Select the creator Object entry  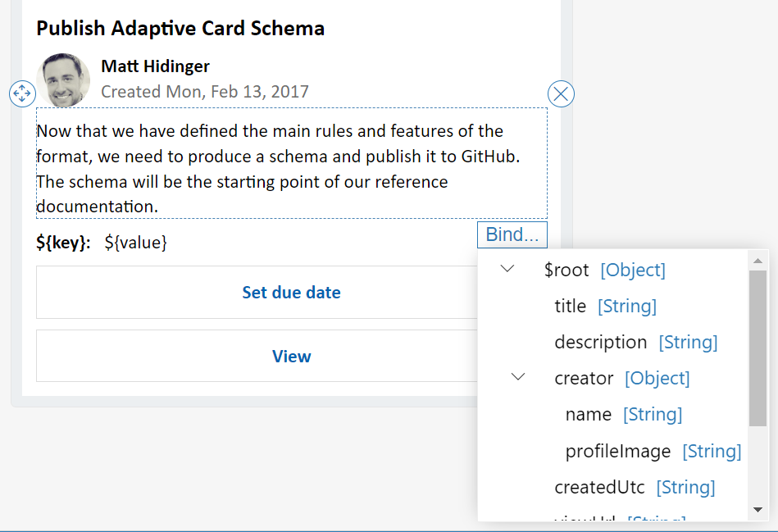coord(584,378)
